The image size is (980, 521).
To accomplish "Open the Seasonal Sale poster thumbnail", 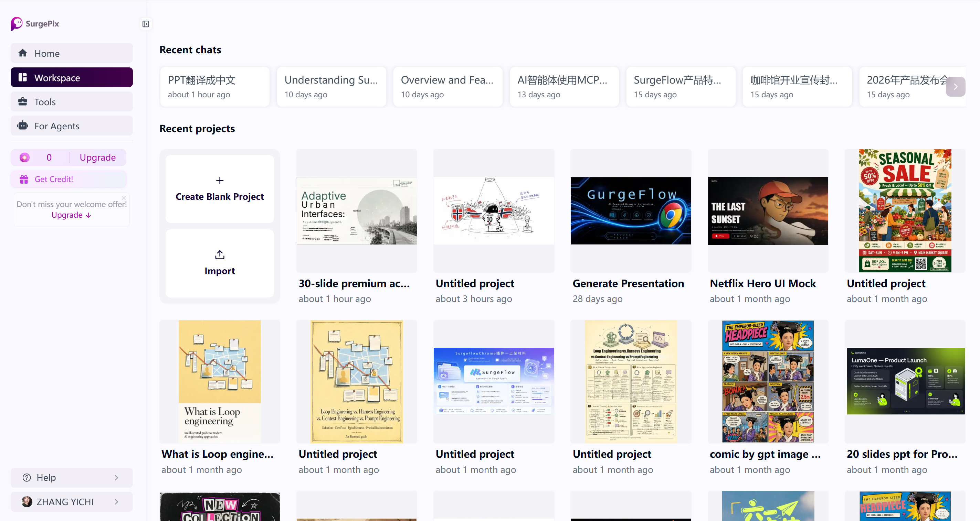I will (x=905, y=210).
